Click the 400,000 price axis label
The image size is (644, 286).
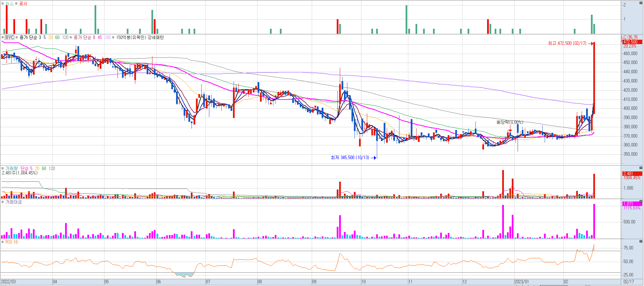(x=630, y=108)
